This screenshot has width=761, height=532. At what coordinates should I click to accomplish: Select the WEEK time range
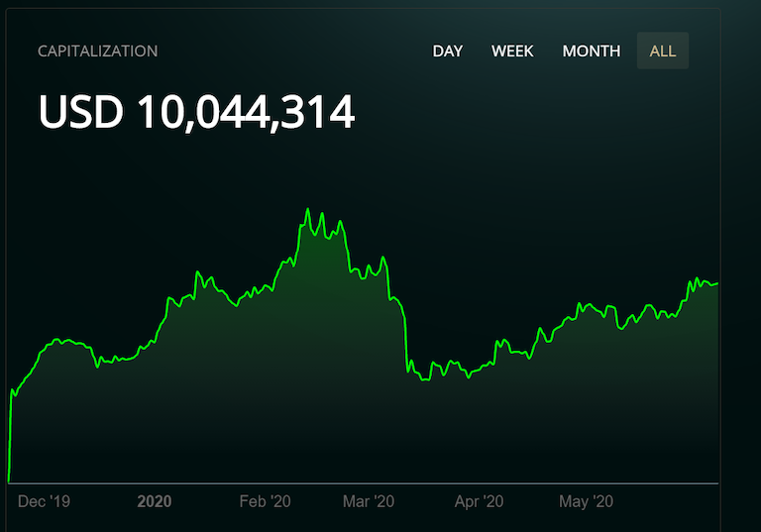[x=512, y=51]
